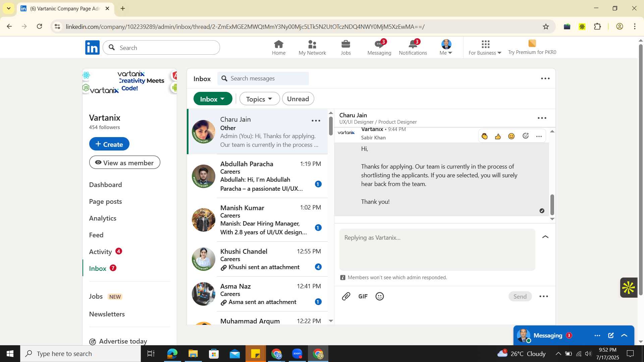644x362 pixels.
Task: Open Charu Jain conversation options
Action: point(316,121)
